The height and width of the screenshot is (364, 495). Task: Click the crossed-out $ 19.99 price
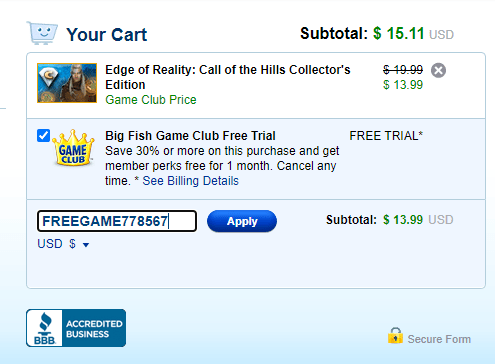[403, 70]
